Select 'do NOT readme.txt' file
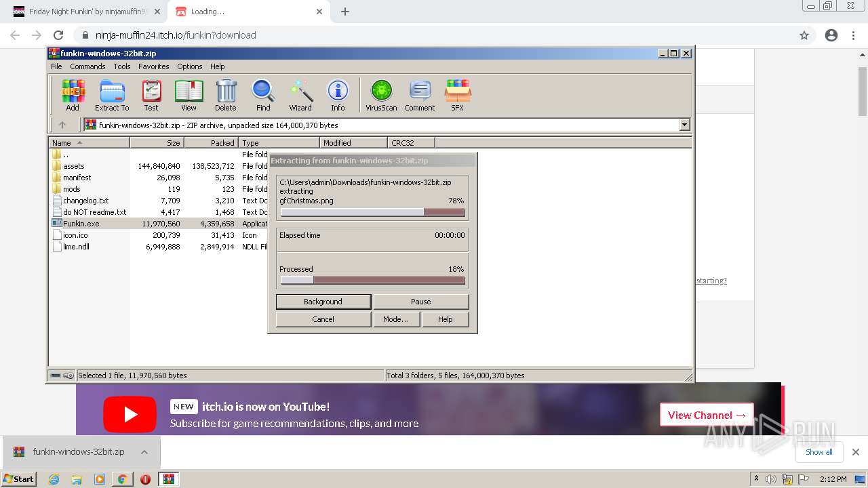This screenshot has width=868, height=488. (95, 212)
